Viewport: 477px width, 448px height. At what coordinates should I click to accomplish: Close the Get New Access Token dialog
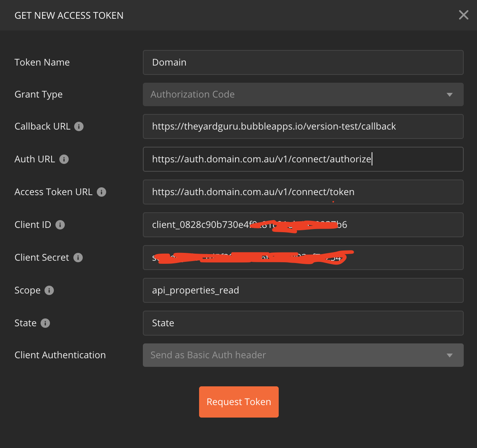click(463, 15)
